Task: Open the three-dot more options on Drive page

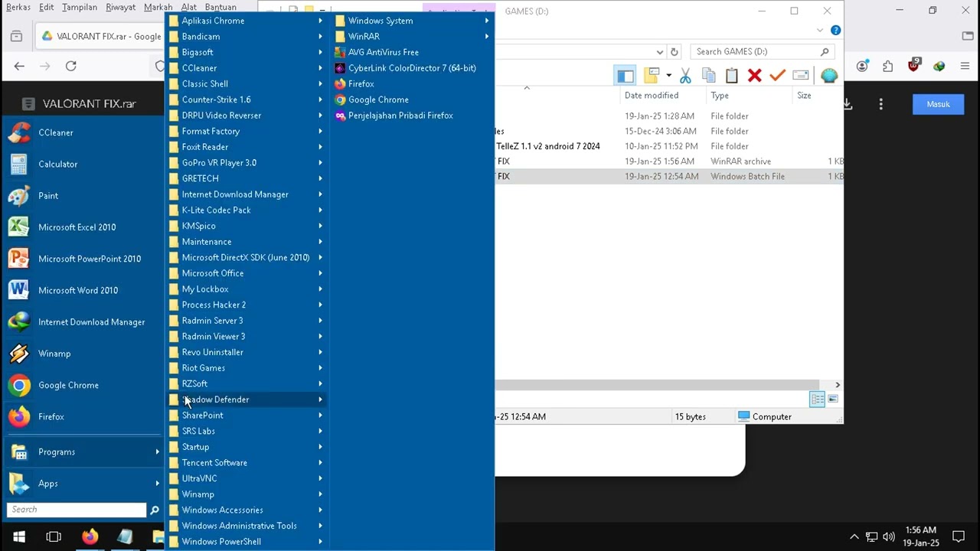Action: [x=881, y=104]
